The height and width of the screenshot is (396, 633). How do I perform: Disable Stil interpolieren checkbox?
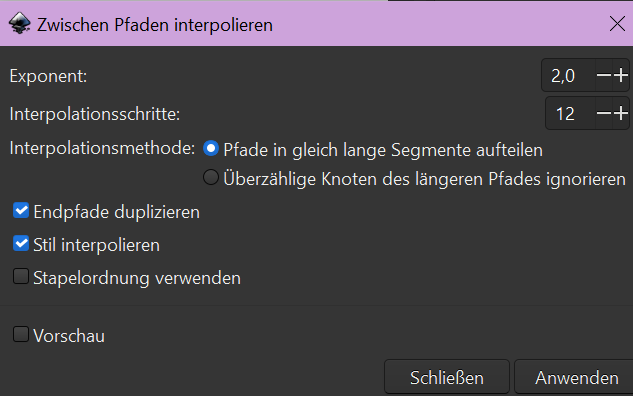[21, 243]
